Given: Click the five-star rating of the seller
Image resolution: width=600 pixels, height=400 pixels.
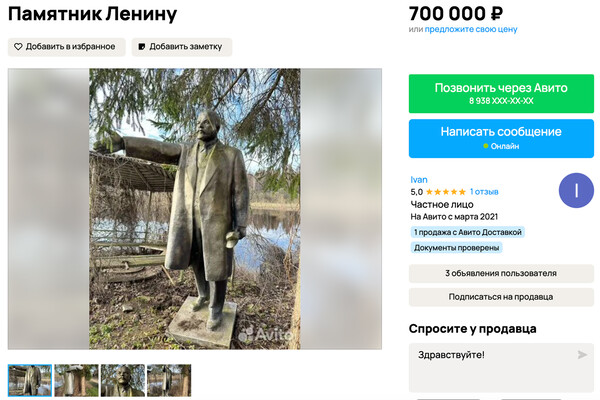Looking at the screenshot, I should (446, 192).
